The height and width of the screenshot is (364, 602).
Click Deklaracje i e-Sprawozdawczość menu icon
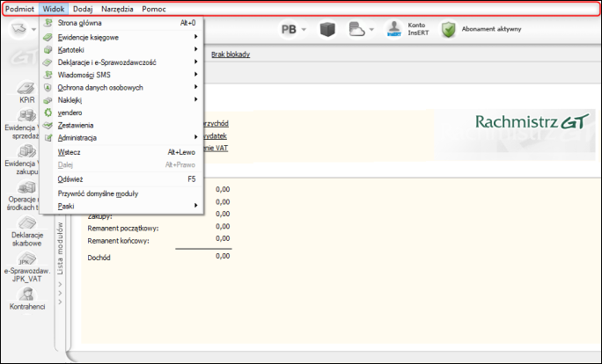tap(48, 62)
